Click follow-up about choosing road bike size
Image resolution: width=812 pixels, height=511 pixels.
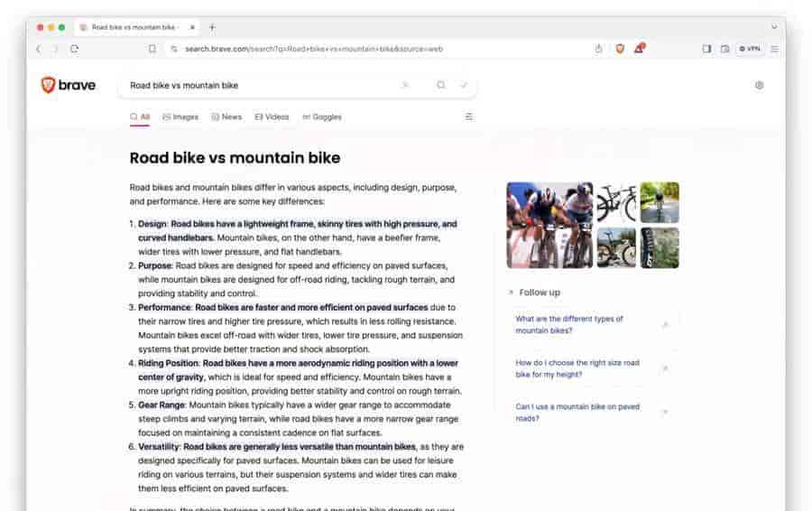[x=577, y=368]
